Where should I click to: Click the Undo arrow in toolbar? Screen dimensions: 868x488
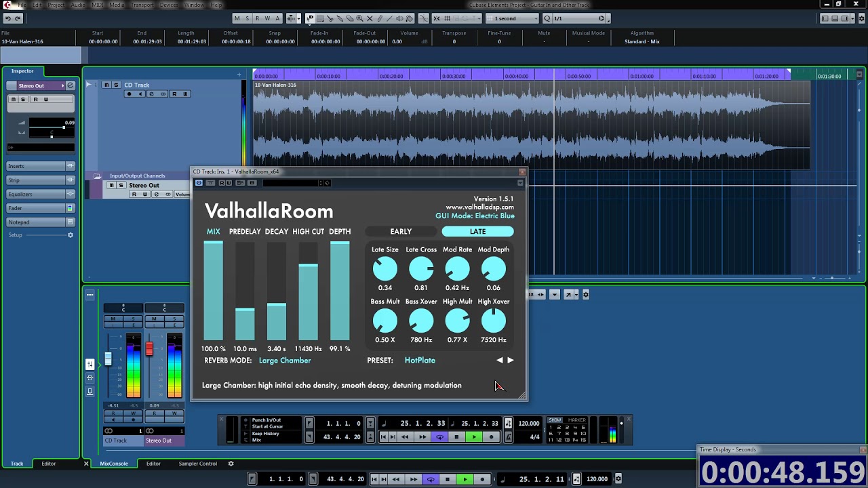(7, 18)
